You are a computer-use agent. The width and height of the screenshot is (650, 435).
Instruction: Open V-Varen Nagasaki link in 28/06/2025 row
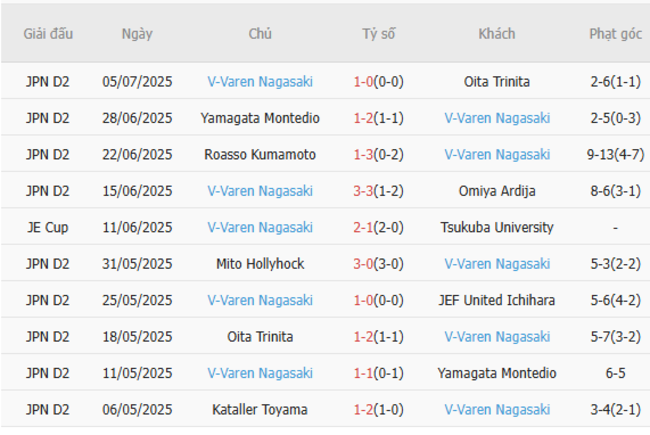point(497,118)
